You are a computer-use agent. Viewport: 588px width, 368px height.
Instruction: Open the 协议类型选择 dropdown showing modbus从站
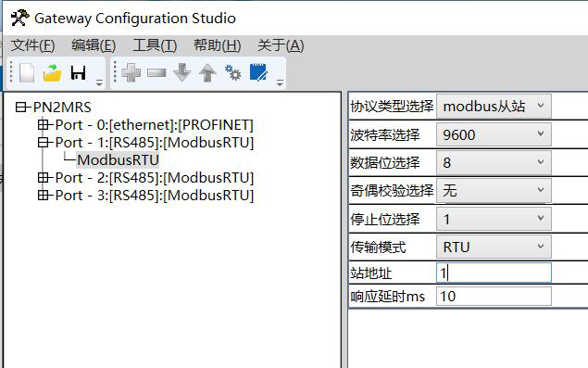pyautogui.click(x=494, y=107)
